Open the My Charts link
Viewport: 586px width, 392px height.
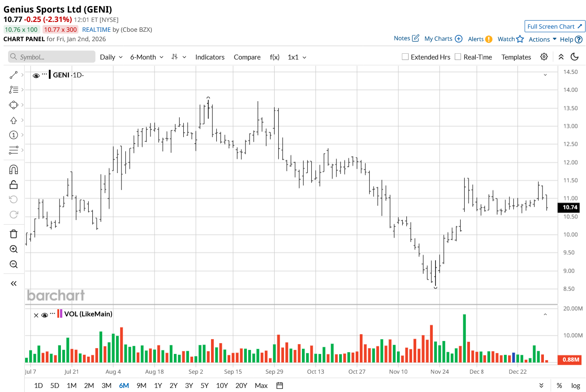[x=438, y=39]
